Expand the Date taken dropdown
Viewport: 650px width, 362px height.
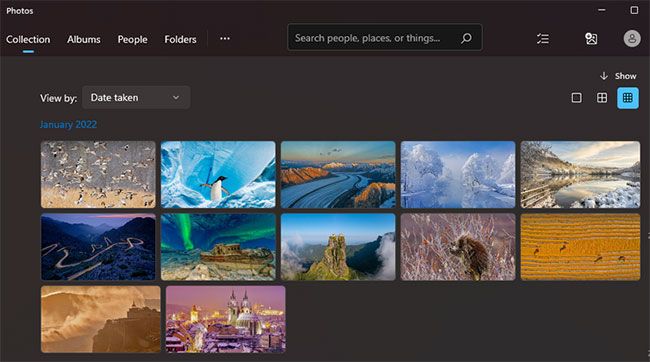point(136,97)
